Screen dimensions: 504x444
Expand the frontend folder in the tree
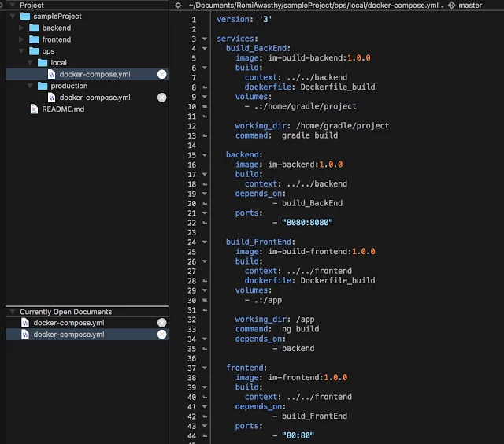22,39
